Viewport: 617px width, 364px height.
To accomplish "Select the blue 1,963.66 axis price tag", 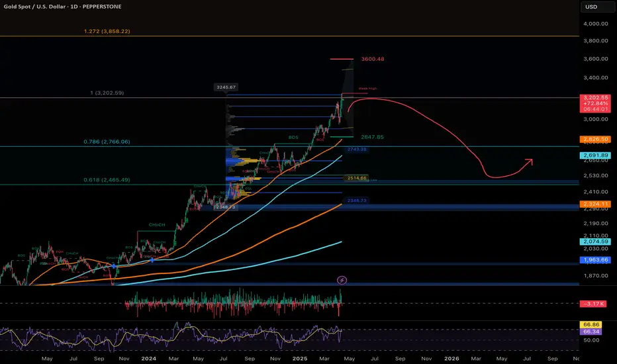I will tap(595, 259).
